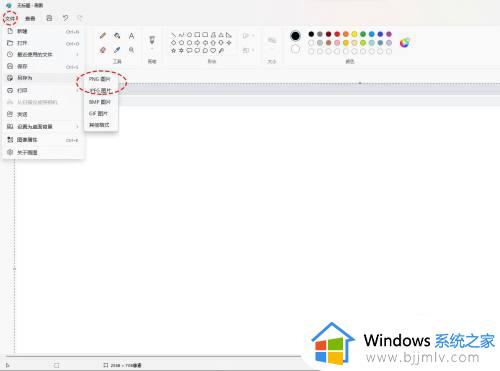The height and width of the screenshot is (371, 500).
Task: Choose Print in the File menu
Action: point(43,90)
